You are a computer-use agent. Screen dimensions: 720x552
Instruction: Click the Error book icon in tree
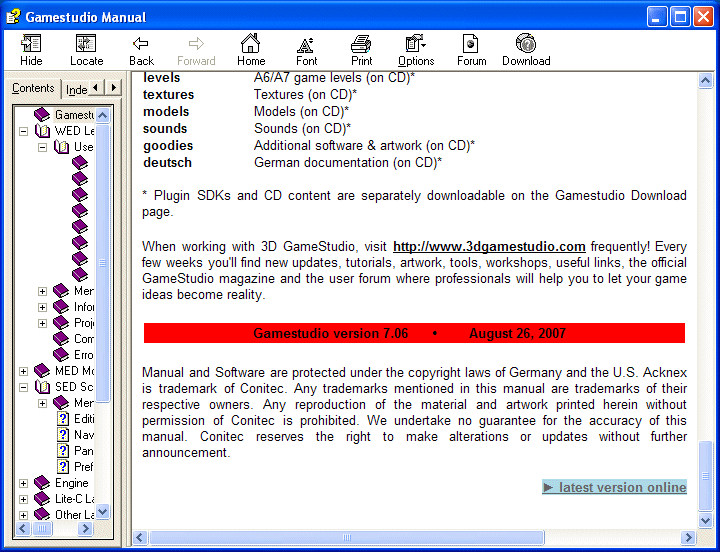pos(61,355)
